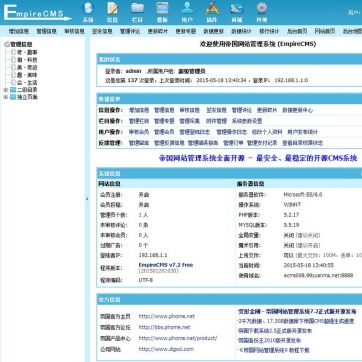Screen dimensions: 362x362
Task: Click 管理会员 link in quick menu
Action: [x=164, y=132]
